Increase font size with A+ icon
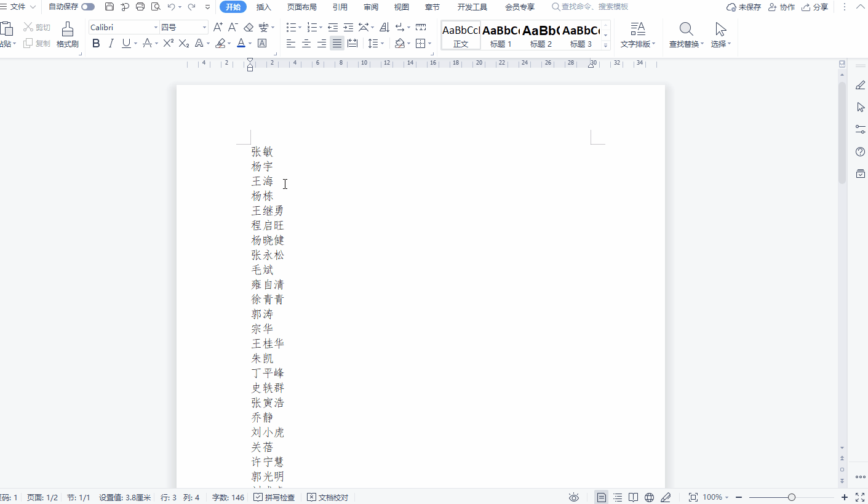Viewport: 868px width, 504px height. pos(218,27)
